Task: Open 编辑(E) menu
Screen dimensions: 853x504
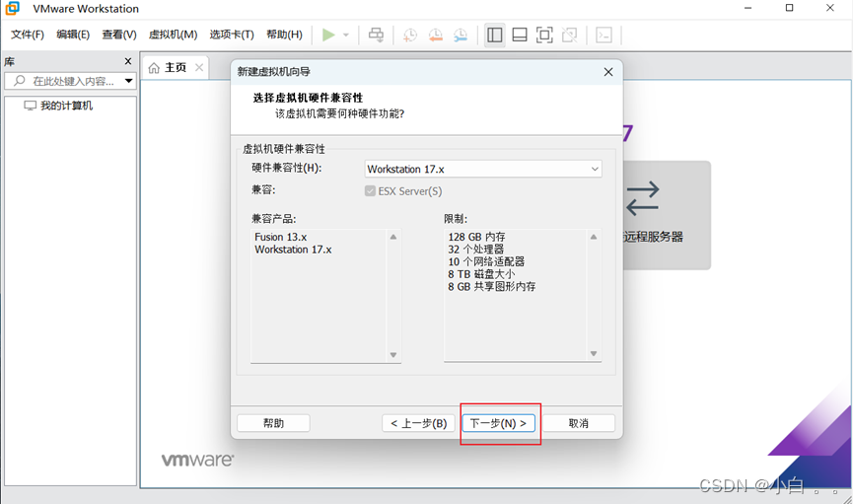Action: pyautogui.click(x=73, y=35)
